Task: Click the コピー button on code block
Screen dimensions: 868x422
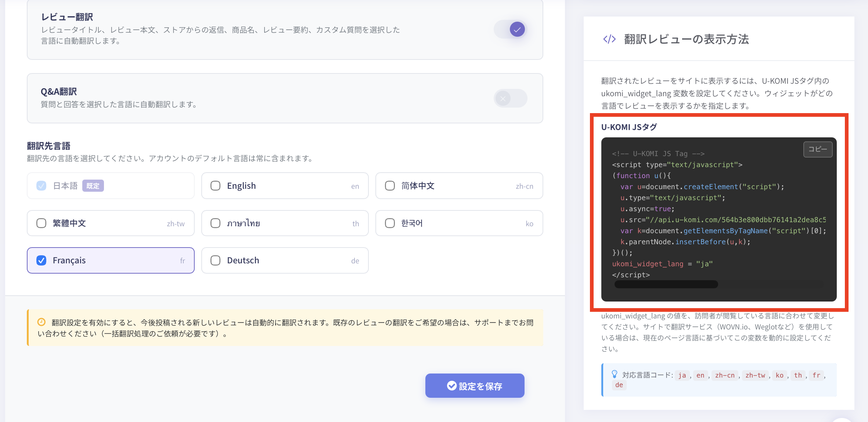Action: click(817, 149)
